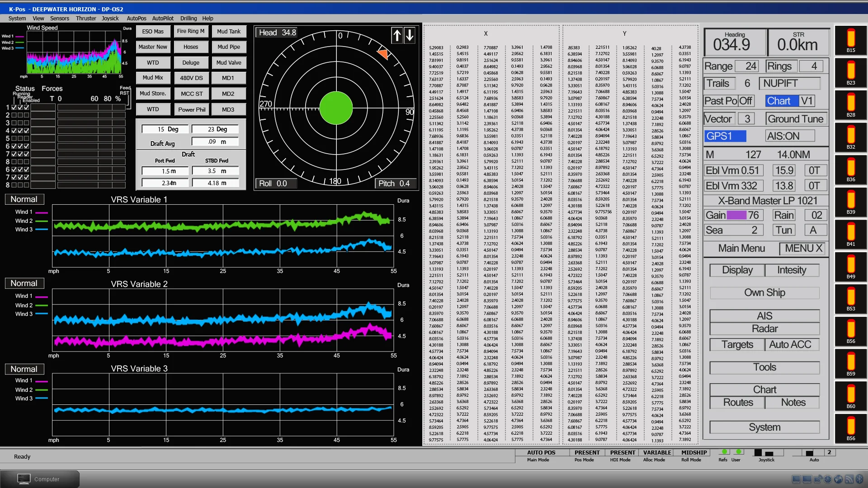Click Normal box for VRS Variable 1

24,199
